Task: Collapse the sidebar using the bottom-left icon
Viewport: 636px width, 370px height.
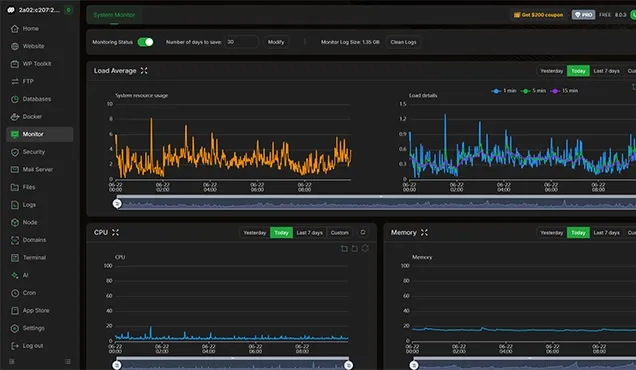Action: point(11,361)
